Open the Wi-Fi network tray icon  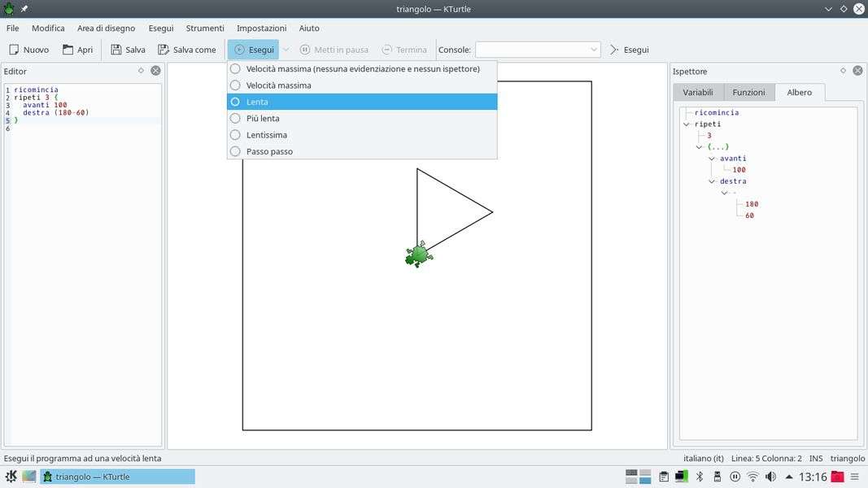[x=752, y=477]
